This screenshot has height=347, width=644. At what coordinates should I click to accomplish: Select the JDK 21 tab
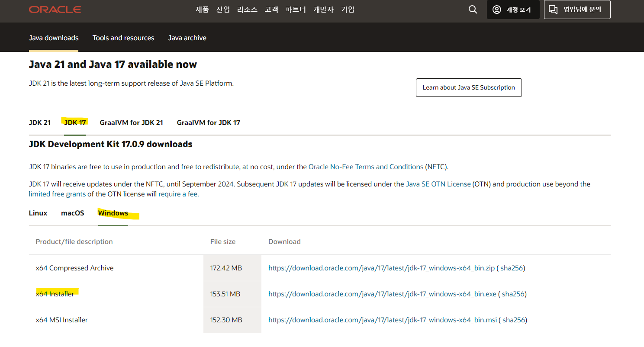(40, 122)
